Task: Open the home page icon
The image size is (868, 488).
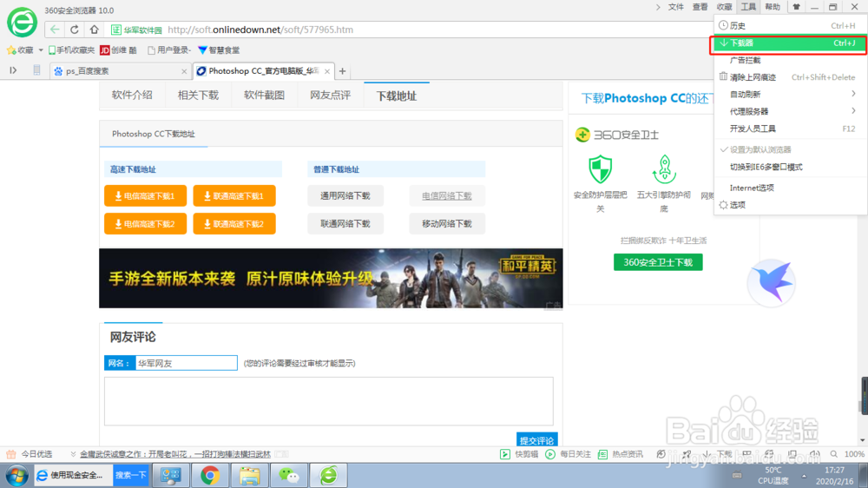Action: tap(94, 30)
